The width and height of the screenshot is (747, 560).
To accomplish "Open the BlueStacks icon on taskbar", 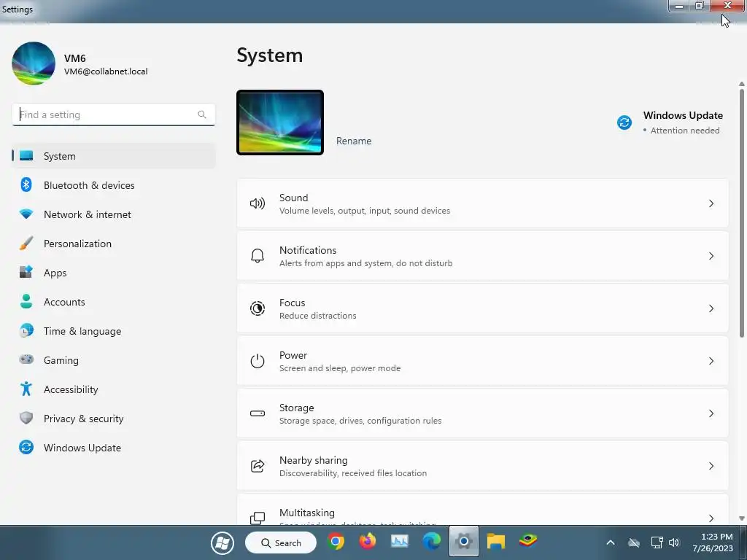I will (x=528, y=541).
